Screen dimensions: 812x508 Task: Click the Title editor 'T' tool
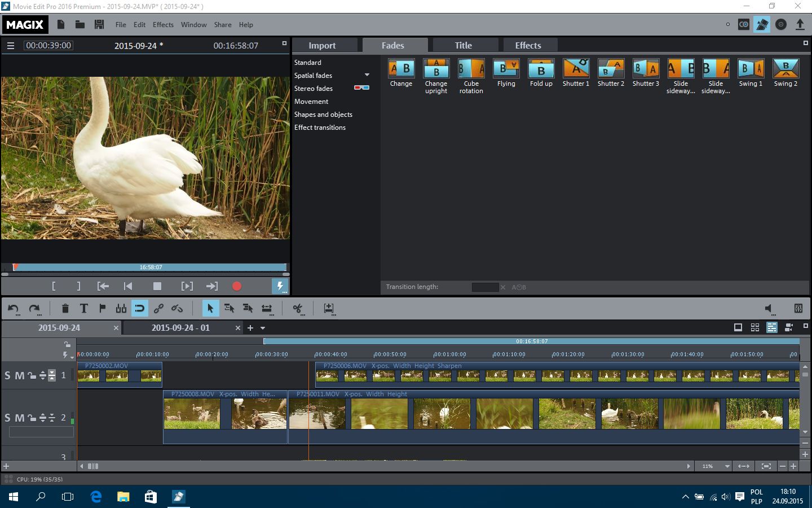(x=83, y=308)
